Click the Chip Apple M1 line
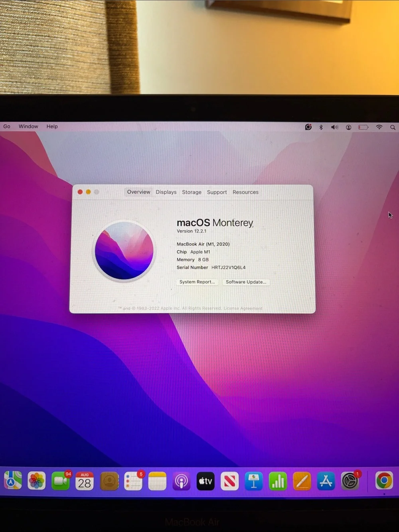The height and width of the screenshot is (532, 399). click(193, 252)
